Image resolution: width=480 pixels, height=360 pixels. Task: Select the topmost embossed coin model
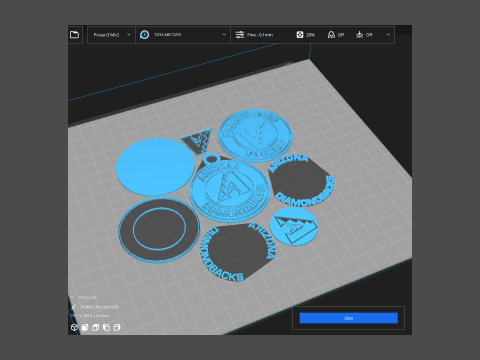255,135
